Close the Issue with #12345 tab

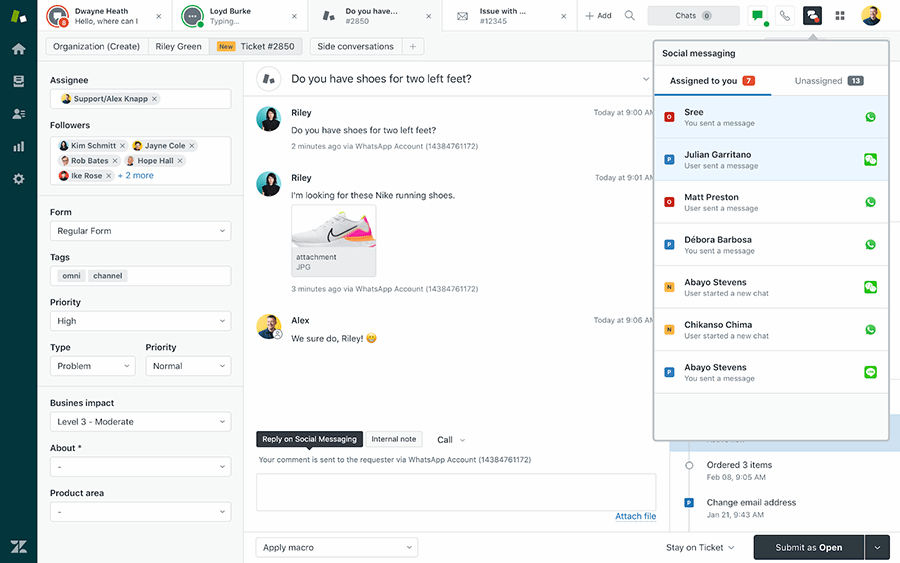[x=564, y=16]
